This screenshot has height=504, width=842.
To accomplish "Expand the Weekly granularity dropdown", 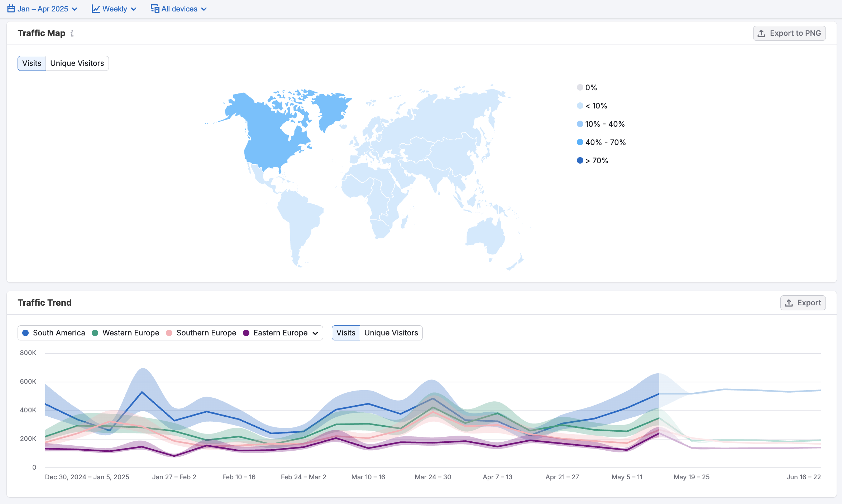I will tap(114, 9).
